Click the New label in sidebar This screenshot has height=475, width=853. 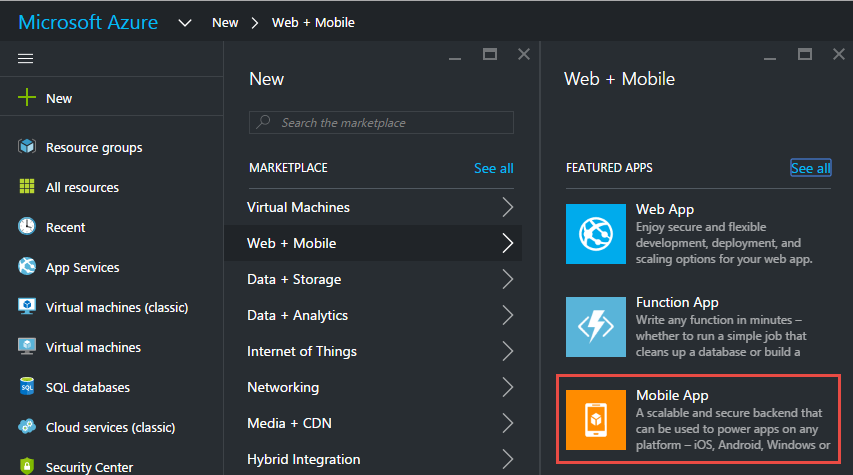click(x=59, y=98)
